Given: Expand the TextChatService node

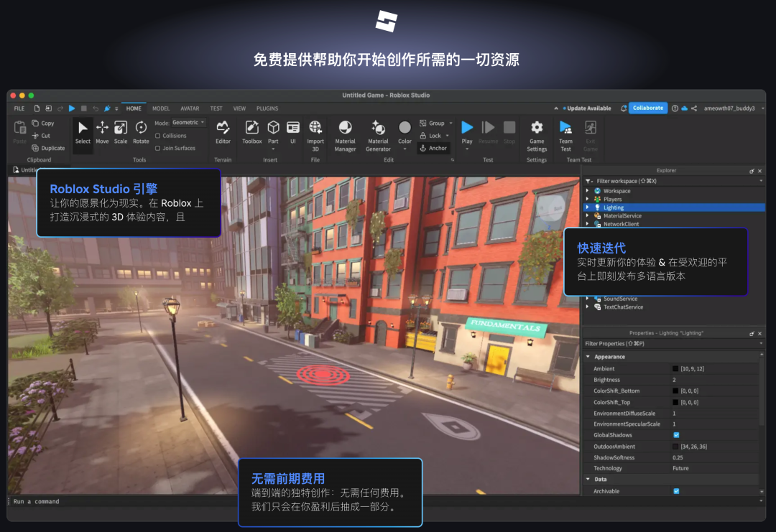Looking at the screenshot, I should [x=588, y=307].
